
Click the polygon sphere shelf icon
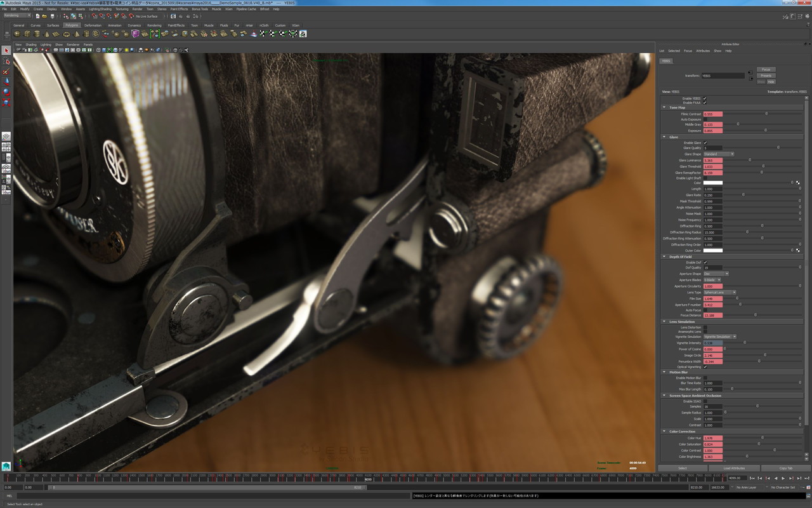point(17,34)
